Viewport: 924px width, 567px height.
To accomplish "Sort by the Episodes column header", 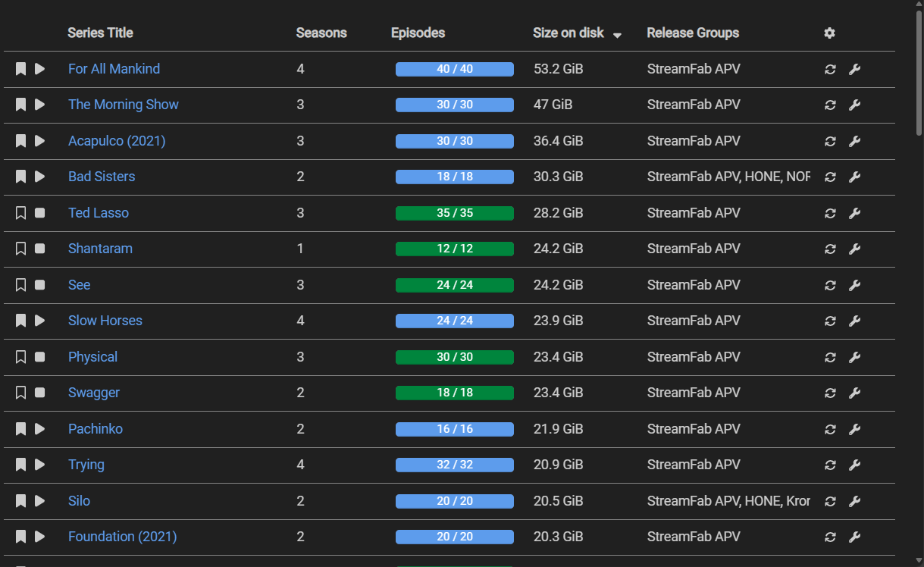I will coord(418,33).
